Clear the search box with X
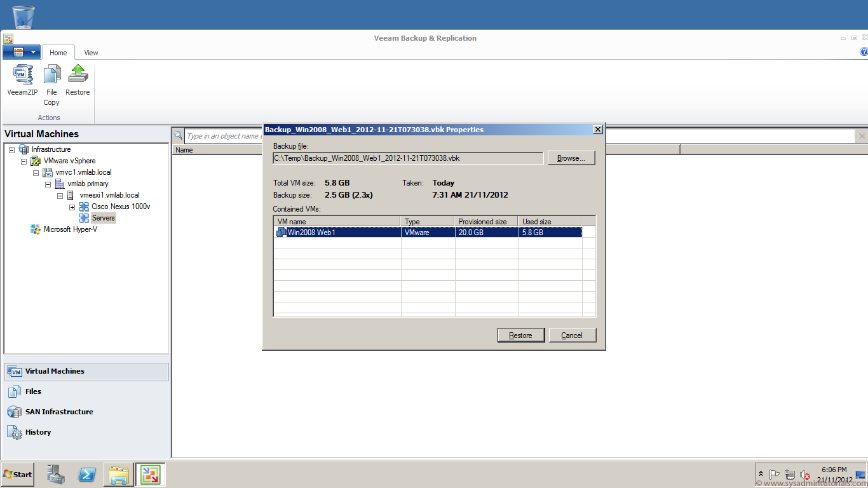 [862, 136]
